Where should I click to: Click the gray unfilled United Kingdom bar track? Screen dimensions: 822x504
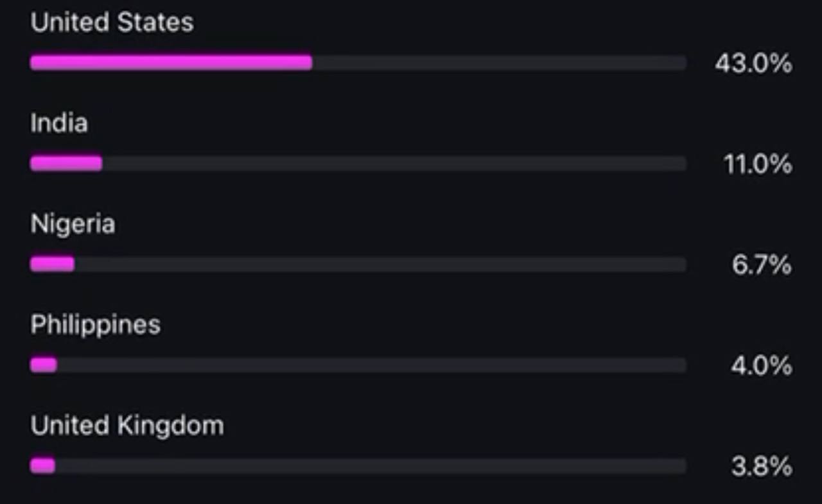click(371, 465)
